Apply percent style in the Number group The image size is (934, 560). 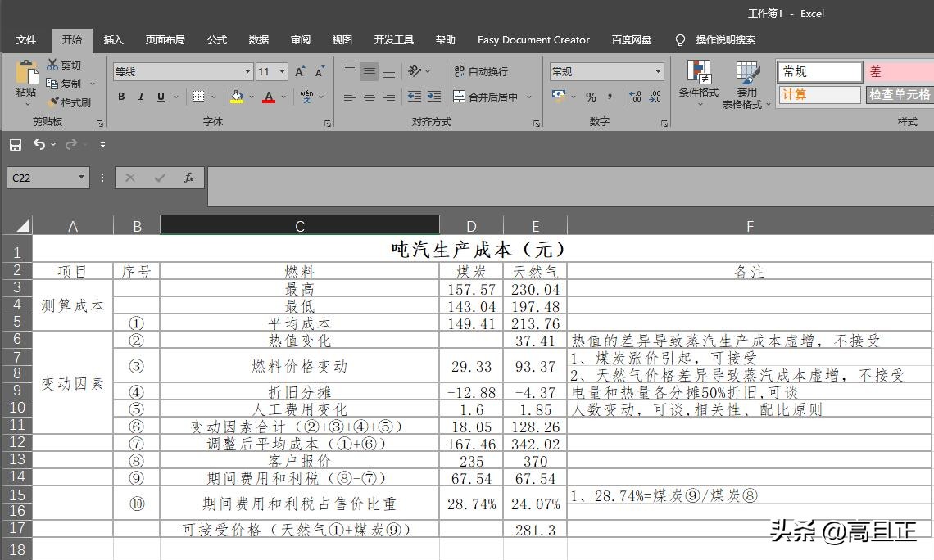590,97
